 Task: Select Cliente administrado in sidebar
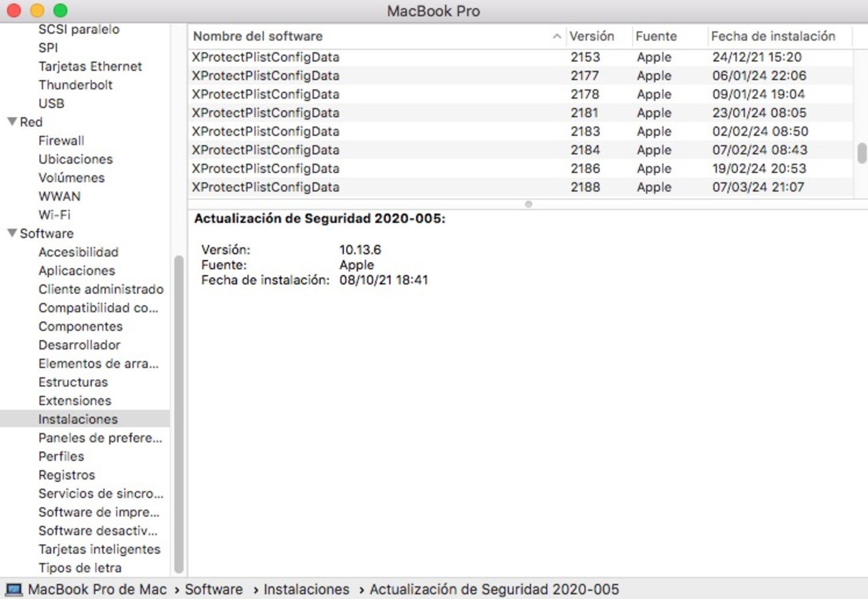[x=101, y=289]
